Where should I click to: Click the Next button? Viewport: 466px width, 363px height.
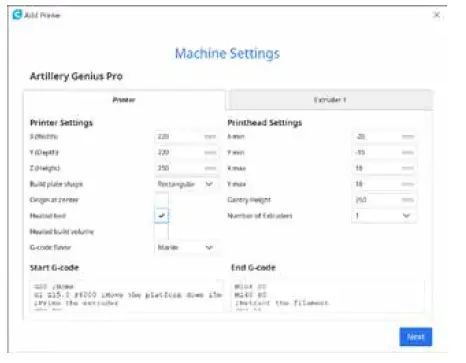click(416, 337)
